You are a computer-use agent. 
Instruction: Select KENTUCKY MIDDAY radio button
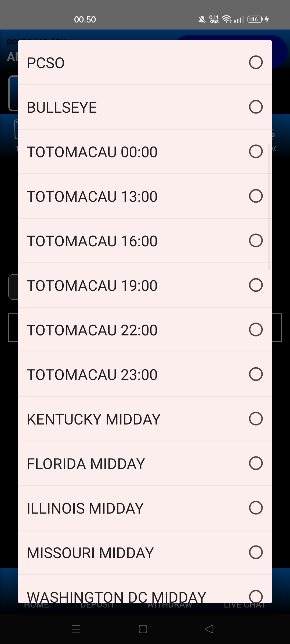(256, 419)
